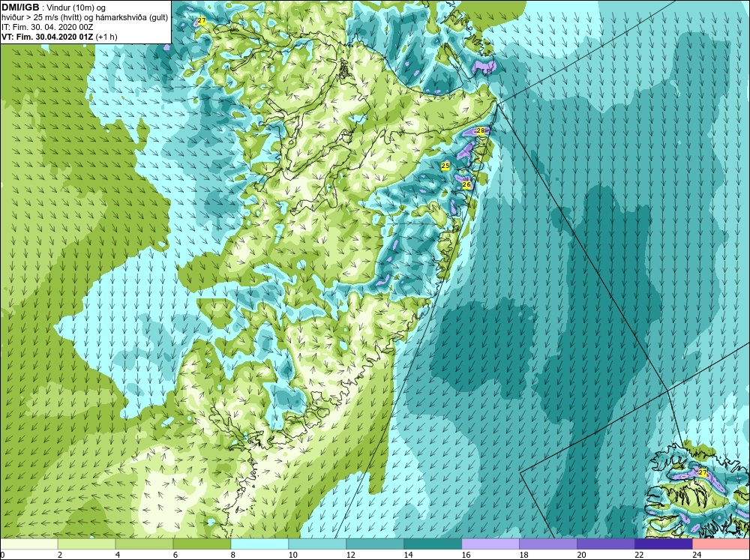Click the pink legend swatch above 24 m/s
This screenshot has height=560, width=750.
tap(721, 544)
